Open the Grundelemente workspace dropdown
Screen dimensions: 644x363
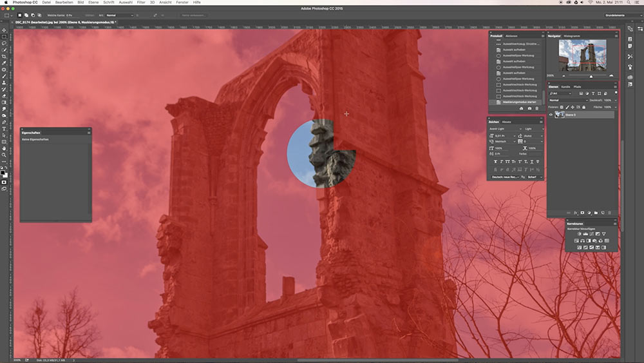pyautogui.click(x=623, y=15)
